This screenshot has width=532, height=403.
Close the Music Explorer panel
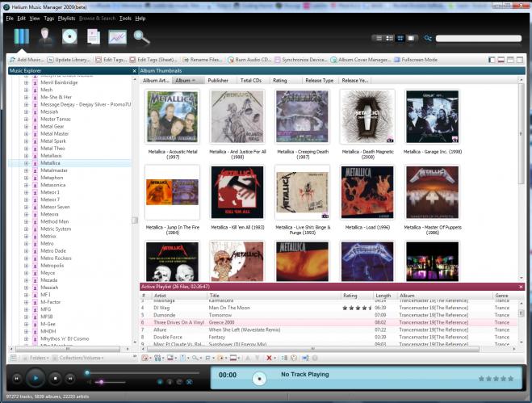pos(134,71)
